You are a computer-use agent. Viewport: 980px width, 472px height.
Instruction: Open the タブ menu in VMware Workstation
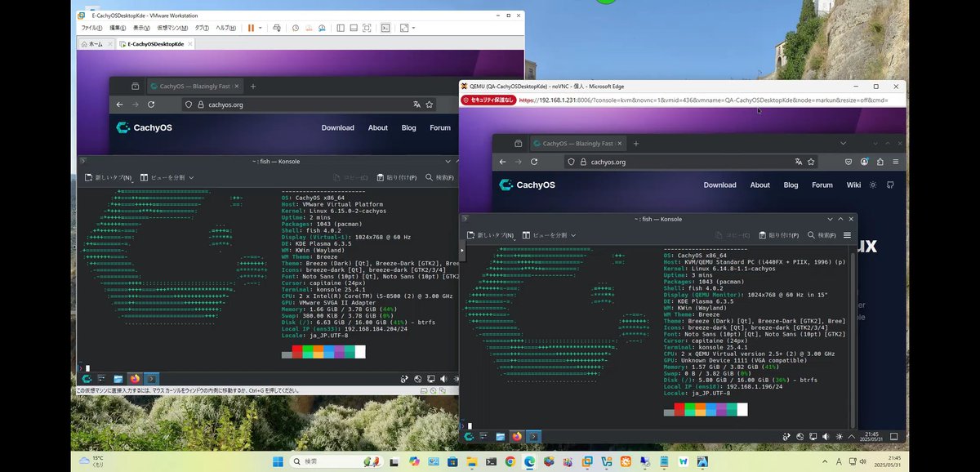[x=201, y=28]
